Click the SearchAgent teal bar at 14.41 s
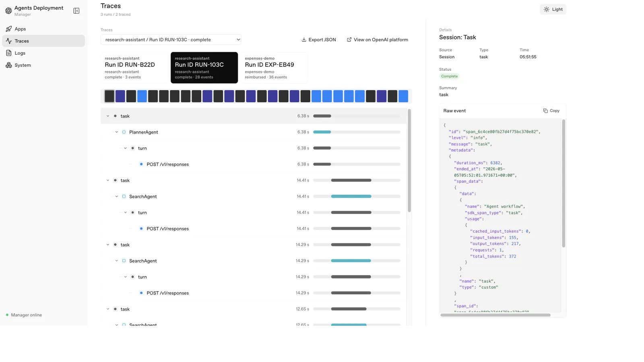The height and width of the screenshot is (362, 644). 351,197
